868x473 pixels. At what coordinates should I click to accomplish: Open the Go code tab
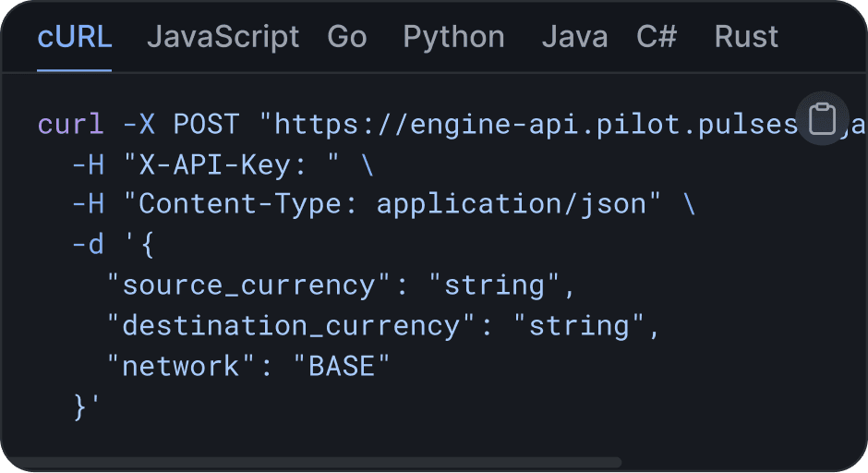point(347,37)
